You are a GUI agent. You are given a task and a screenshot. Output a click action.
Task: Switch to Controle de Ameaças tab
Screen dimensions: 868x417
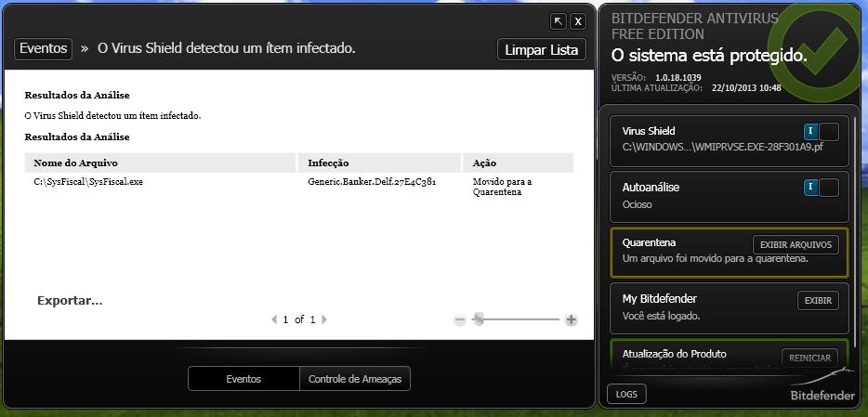[355, 379]
